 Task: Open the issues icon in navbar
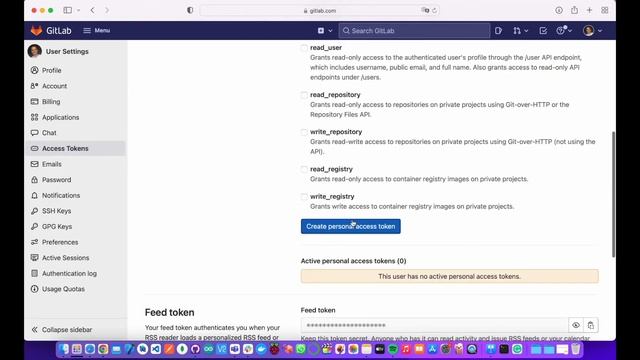[498, 31]
